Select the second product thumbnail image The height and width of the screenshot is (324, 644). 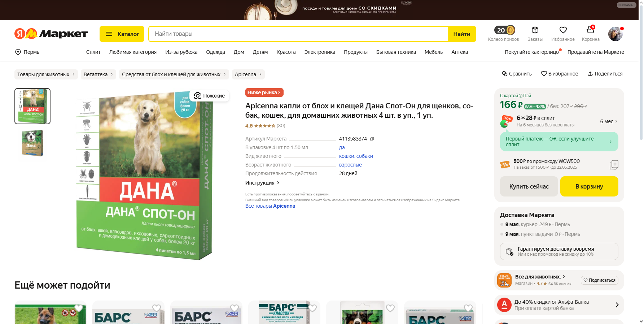click(x=32, y=143)
